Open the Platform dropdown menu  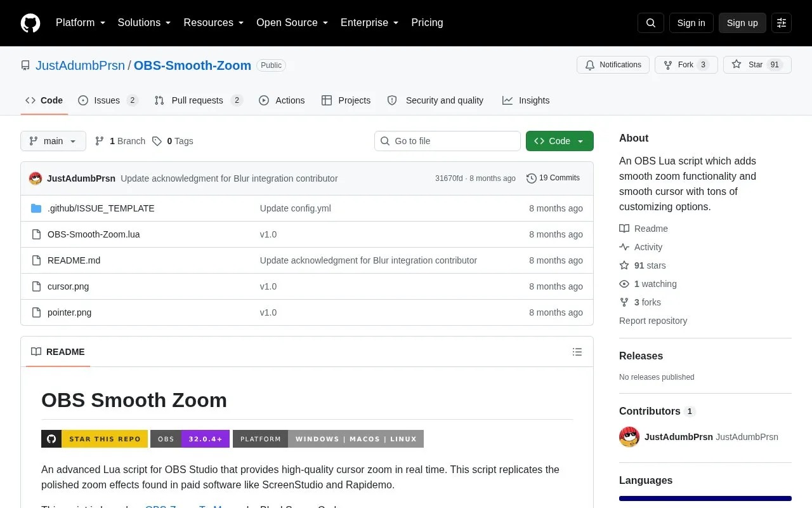(80, 23)
